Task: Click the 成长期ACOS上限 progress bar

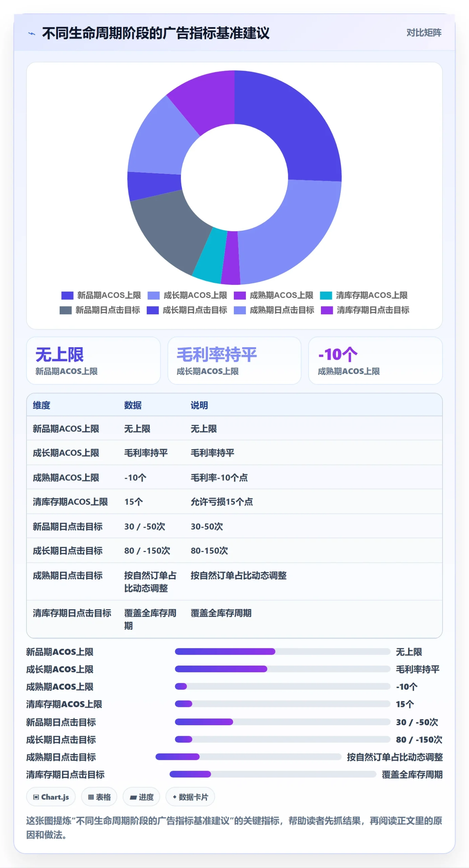Action: click(x=283, y=669)
